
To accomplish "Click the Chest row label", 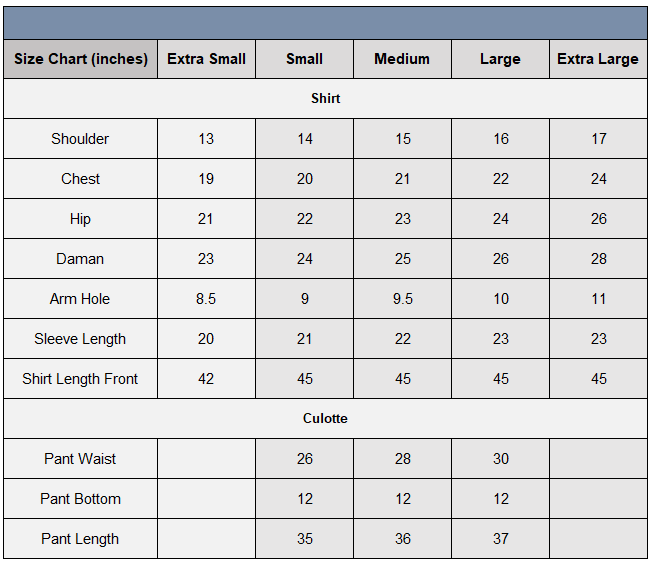I will [80, 179].
